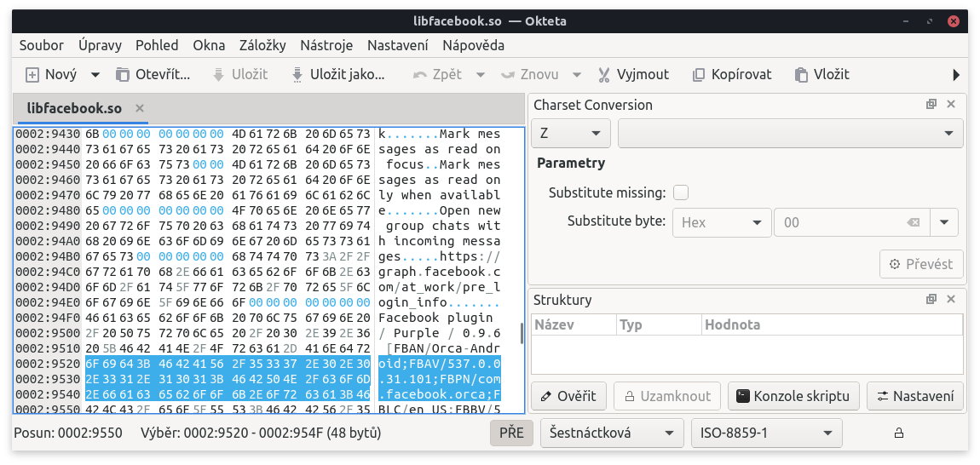Minimize the Okteta window
Image resolution: width=980 pixels, height=465 pixels.
(907, 21)
